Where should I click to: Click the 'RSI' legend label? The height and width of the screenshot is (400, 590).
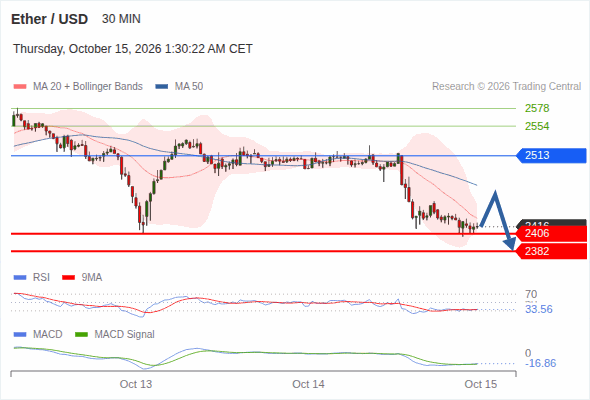(x=41, y=278)
